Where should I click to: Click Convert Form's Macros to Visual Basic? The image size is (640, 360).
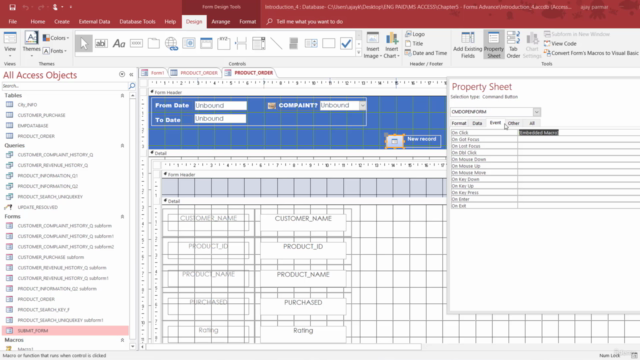(x=591, y=53)
